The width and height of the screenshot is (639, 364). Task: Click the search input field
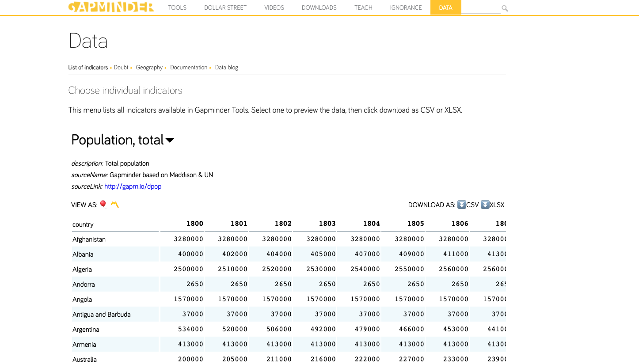pyautogui.click(x=481, y=8)
